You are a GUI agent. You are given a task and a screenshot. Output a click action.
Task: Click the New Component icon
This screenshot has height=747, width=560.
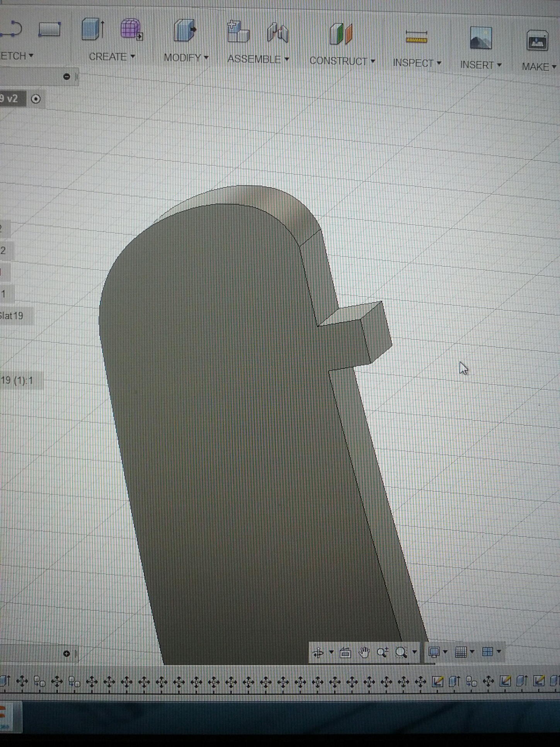(238, 31)
